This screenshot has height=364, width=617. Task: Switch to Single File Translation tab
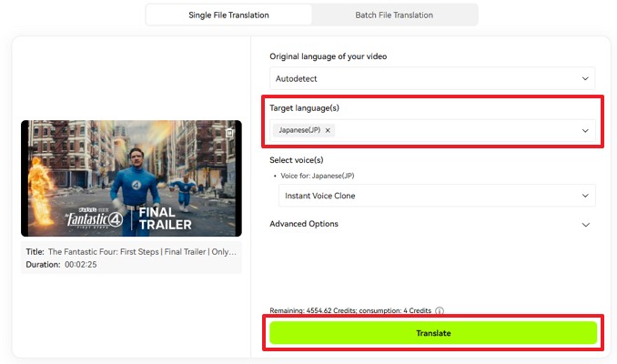[x=228, y=15]
